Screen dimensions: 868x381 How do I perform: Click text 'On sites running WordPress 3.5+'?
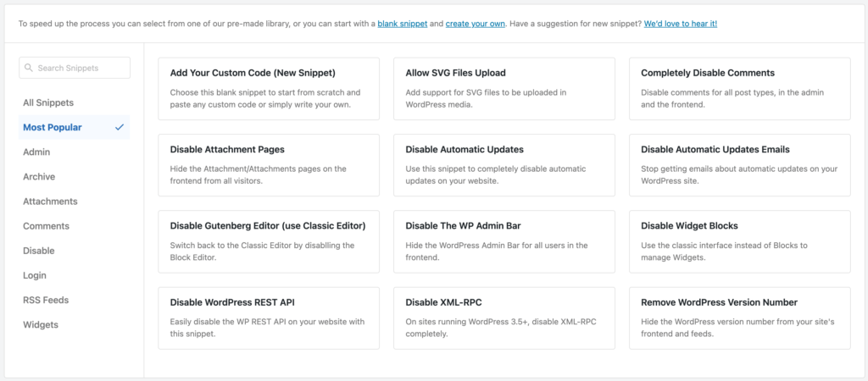click(x=466, y=322)
